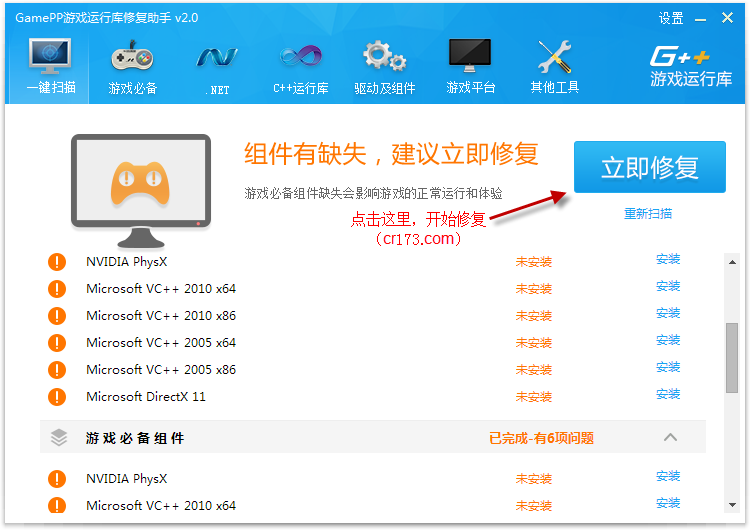Open the 其他工具 wrench section
This screenshot has height=530, width=750.
pyautogui.click(x=554, y=66)
